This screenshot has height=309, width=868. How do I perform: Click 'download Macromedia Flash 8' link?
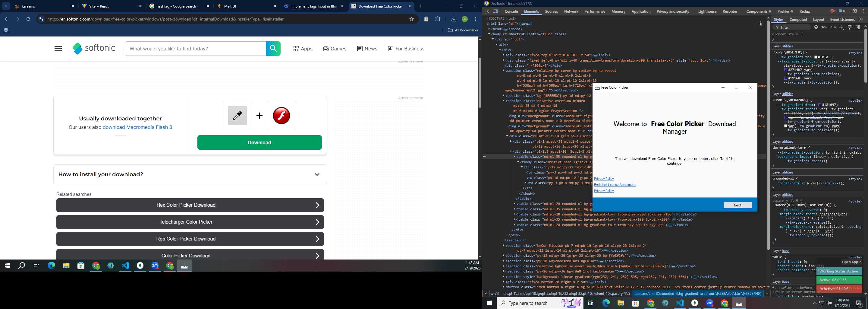[x=137, y=127]
